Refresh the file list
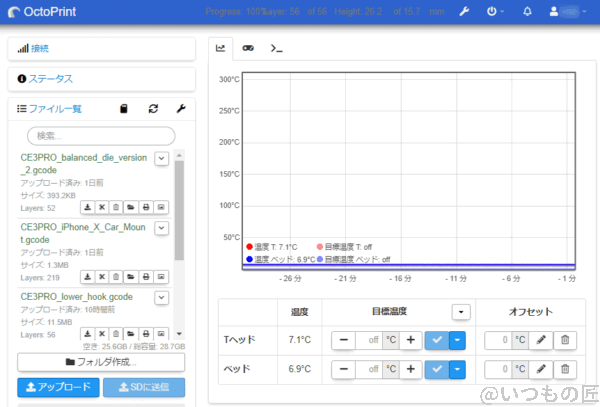The image size is (600, 407). point(153,109)
